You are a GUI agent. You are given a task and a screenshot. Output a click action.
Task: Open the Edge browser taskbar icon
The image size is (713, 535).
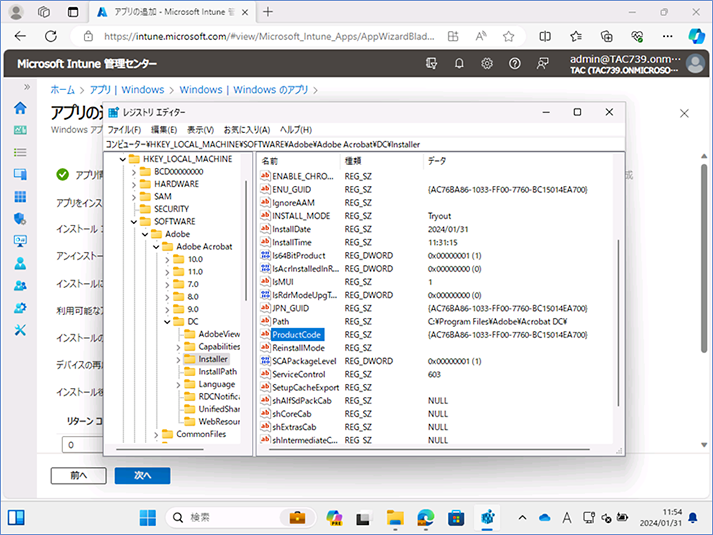[x=426, y=517]
